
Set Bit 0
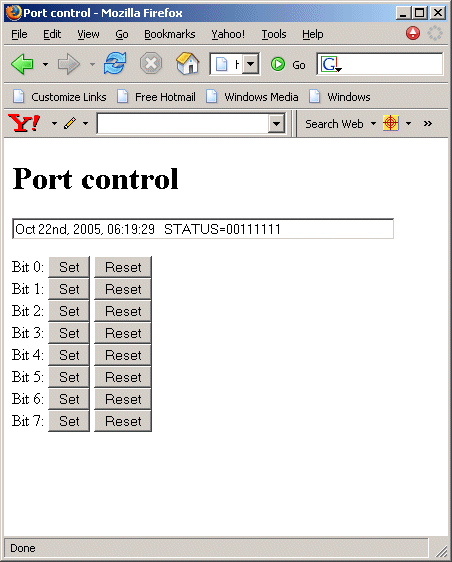(69, 267)
